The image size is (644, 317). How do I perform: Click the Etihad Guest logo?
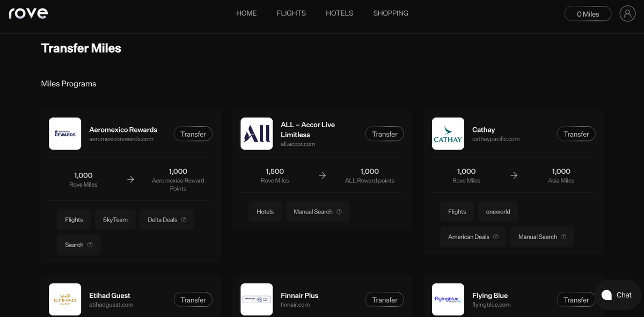[x=65, y=299]
